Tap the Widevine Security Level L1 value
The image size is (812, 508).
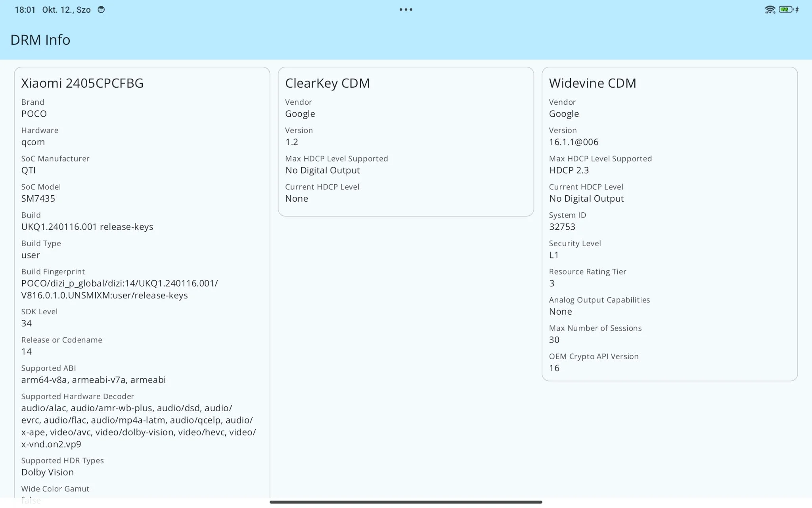553,255
